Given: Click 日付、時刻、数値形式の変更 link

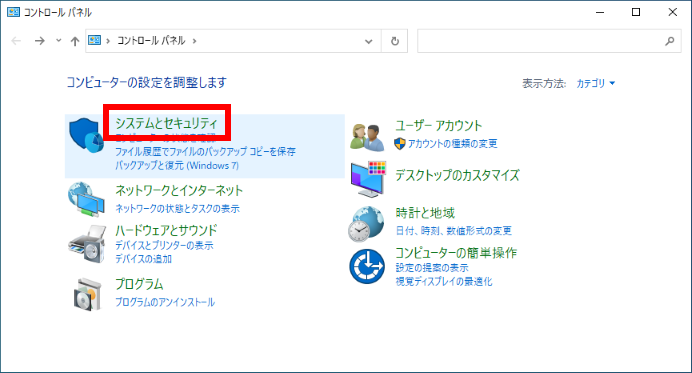Looking at the screenshot, I should [454, 230].
